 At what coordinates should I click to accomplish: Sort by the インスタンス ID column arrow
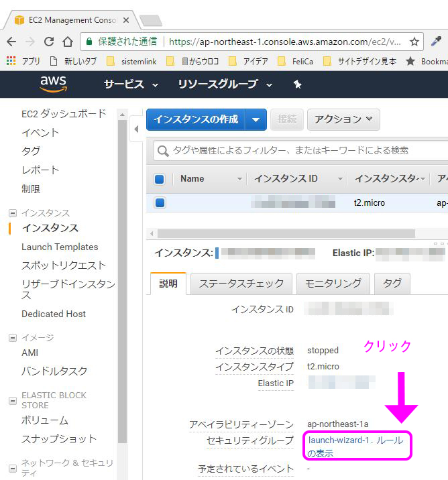[340, 179]
